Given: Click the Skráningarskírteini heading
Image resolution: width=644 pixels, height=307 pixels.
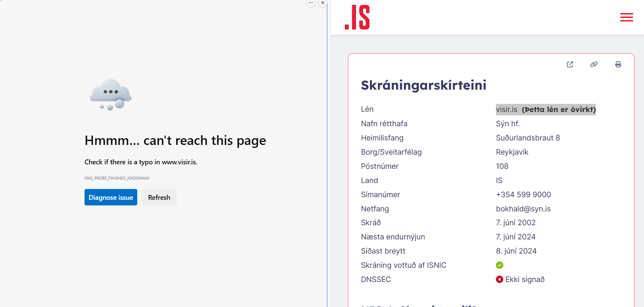Looking at the screenshot, I should (x=423, y=85).
